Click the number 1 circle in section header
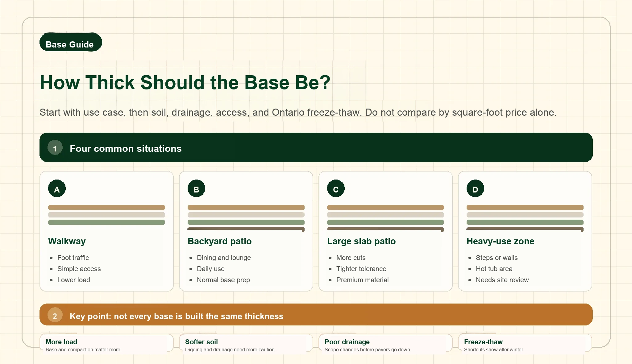The width and height of the screenshot is (632, 364). (55, 147)
